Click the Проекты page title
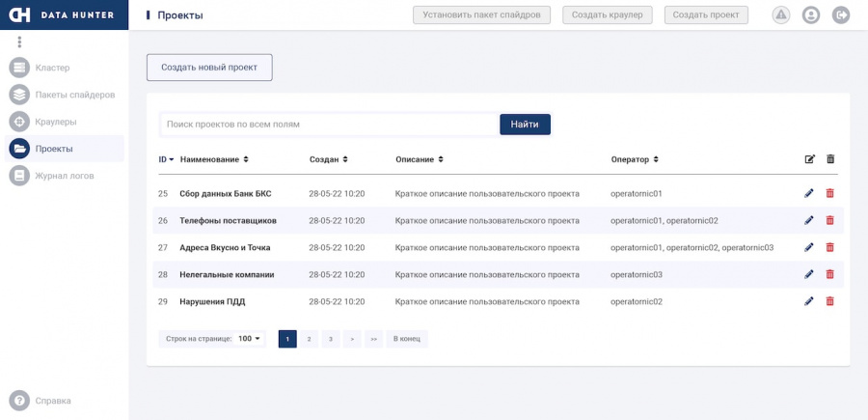The height and width of the screenshot is (420, 868). (180, 14)
